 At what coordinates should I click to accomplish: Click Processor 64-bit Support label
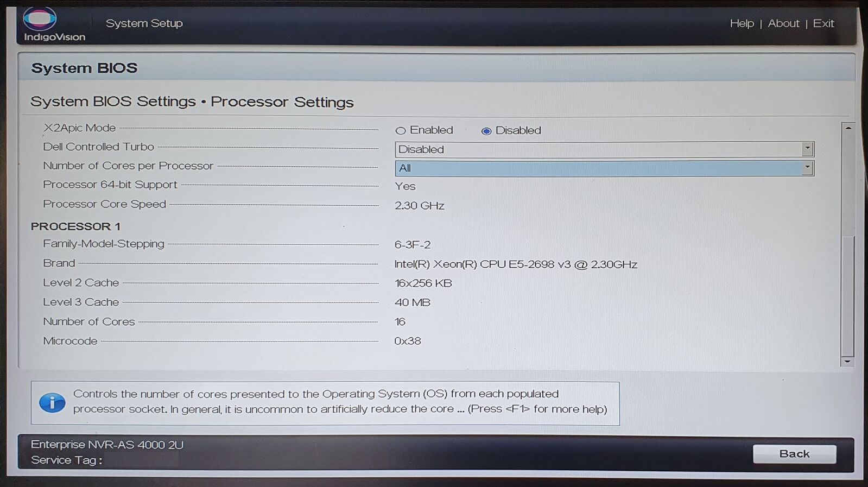tap(110, 185)
